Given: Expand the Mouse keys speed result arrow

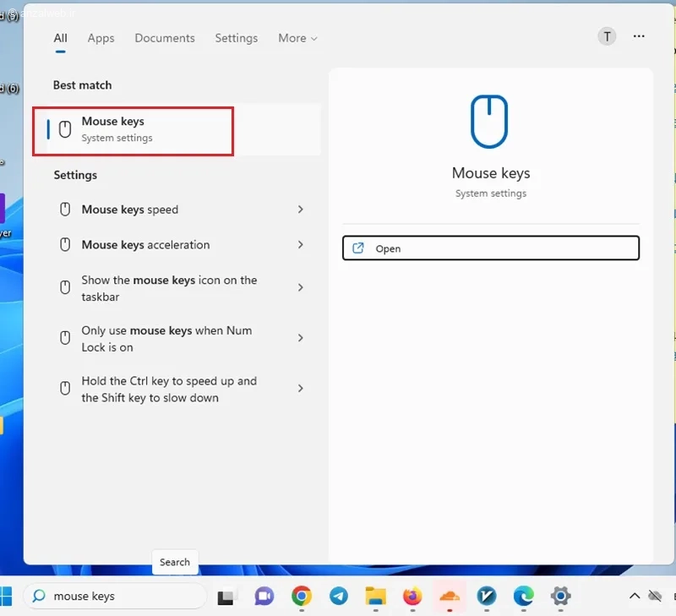Looking at the screenshot, I should point(300,210).
